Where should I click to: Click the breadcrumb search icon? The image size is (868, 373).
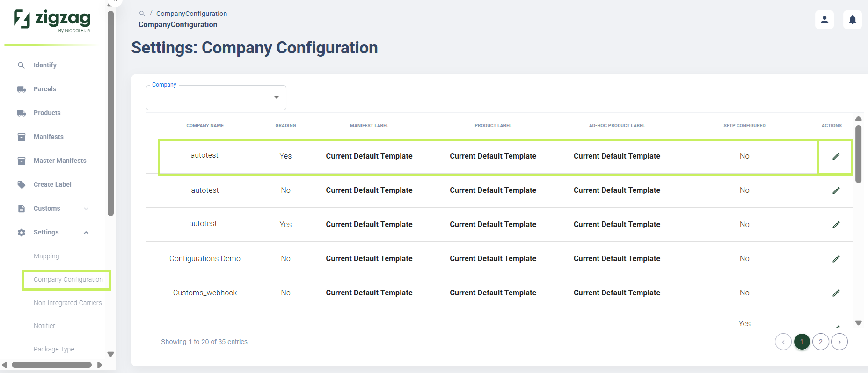tap(142, 14)
